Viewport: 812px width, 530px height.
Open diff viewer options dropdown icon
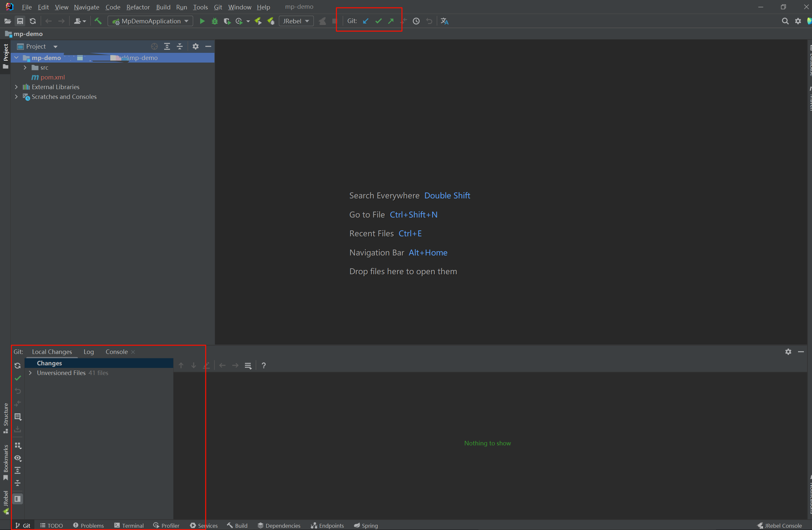point(248,365)
